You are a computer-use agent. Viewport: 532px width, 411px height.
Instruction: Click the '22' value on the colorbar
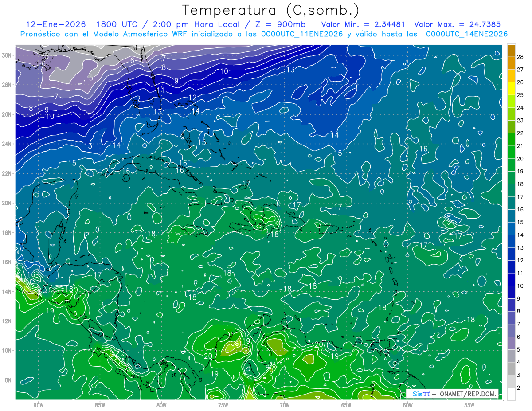click(x=521, y=133)
